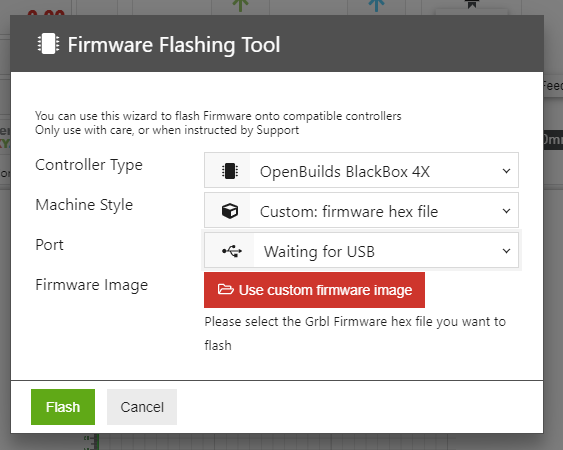Open the Waiting for USB port dropdown

pos(361,250)
